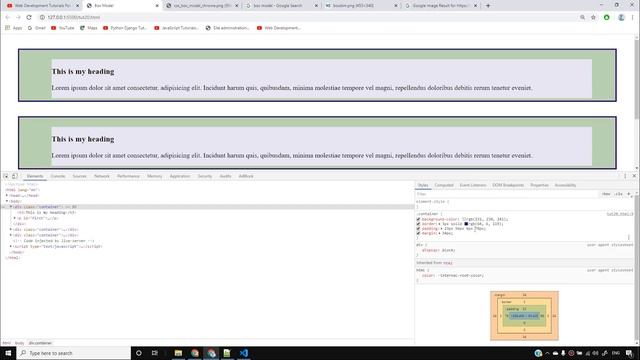Open the DevTools customize (three dots) menu
640x360 pixels.
pyautogui.click(x=625, y=176)
